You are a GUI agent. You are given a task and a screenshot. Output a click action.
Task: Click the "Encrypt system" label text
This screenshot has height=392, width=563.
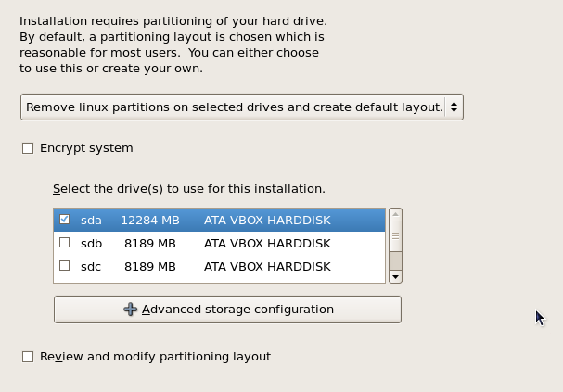click(86, 148)
